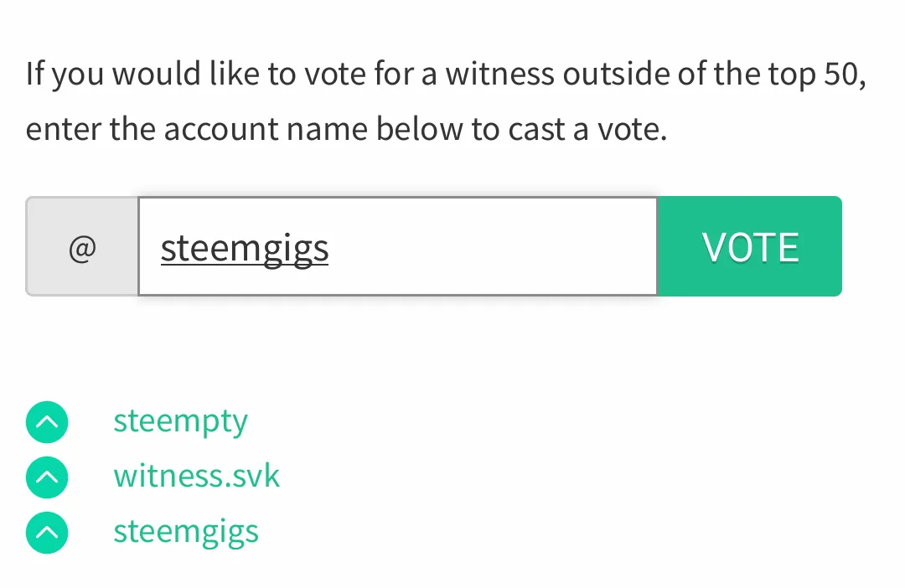Screen dimensions: 905x588
Task: Remove vote using the steemgigs chevron icon
Action: (47, 533)
